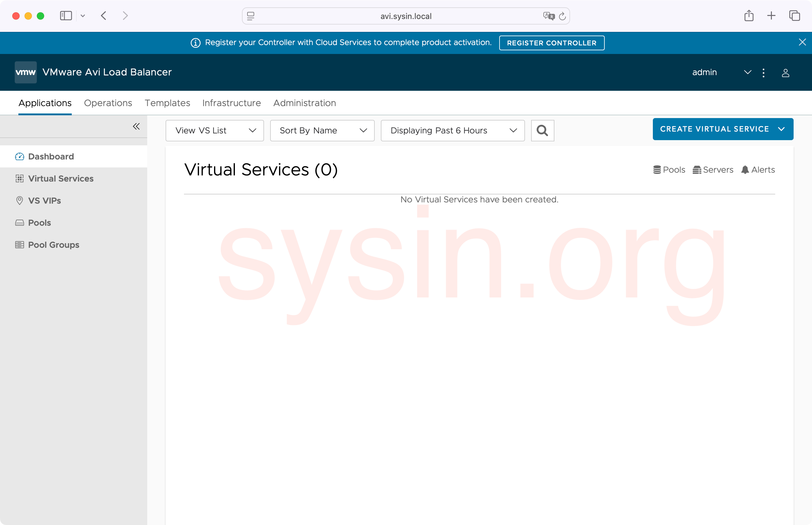812x525 pixels.
Task: Expand the admin tenant dropdown
Action: (747, 72)
